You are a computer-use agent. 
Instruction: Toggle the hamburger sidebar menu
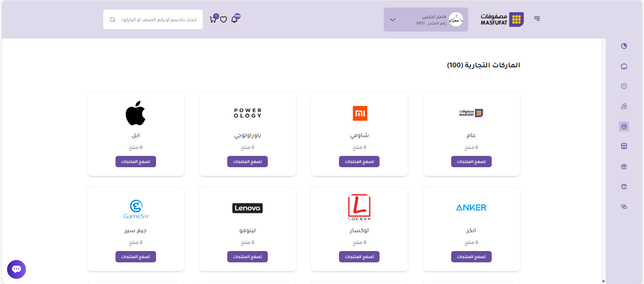[537, 19]
